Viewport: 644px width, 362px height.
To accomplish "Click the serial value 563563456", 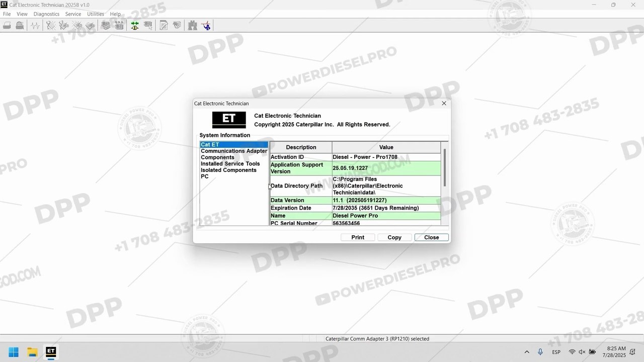I will click(386, 223).
